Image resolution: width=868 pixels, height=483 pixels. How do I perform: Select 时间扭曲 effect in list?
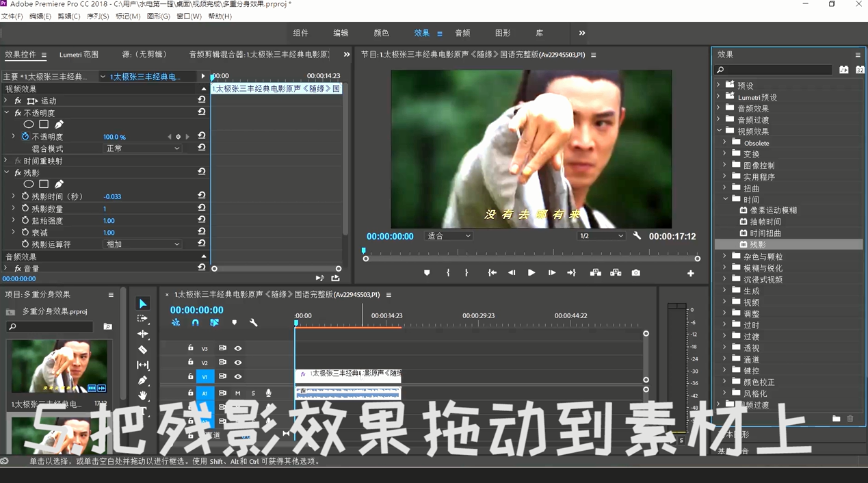pos(765,233)
